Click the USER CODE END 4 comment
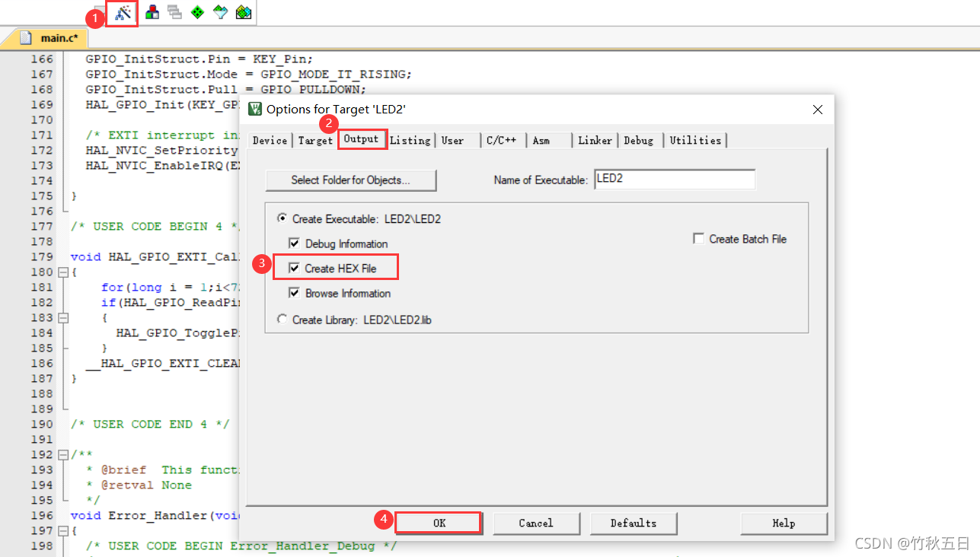The height and width of the screenshot is (557, 980). (x=150, y=424)
